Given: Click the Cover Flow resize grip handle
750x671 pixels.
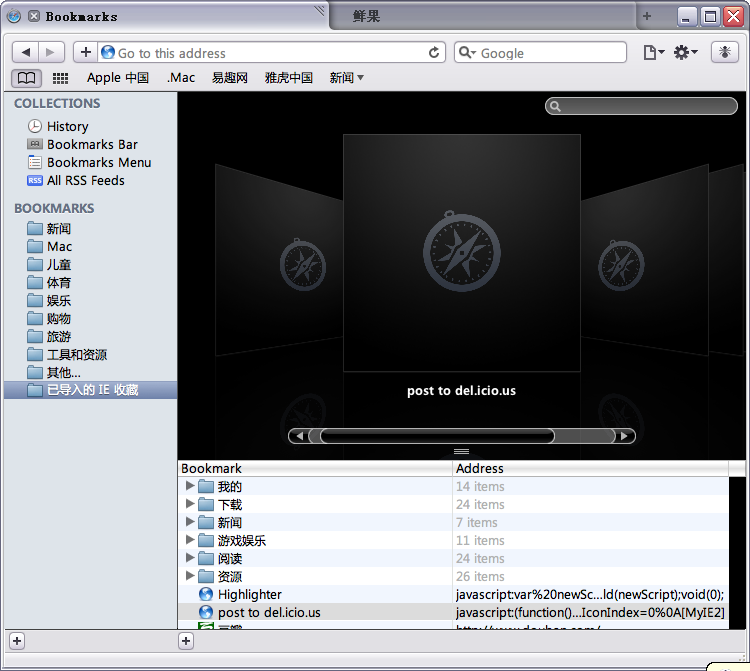Looking at the screenshot, I should pos(461,451).
